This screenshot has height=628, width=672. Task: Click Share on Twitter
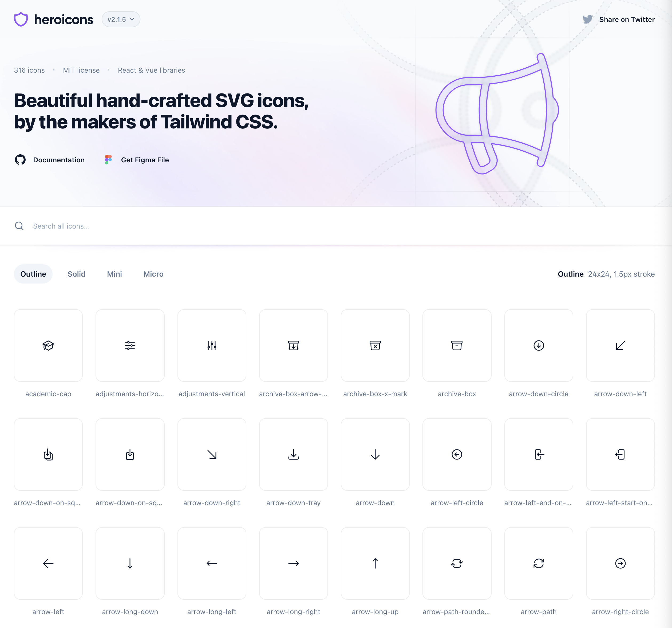point(626,19)
